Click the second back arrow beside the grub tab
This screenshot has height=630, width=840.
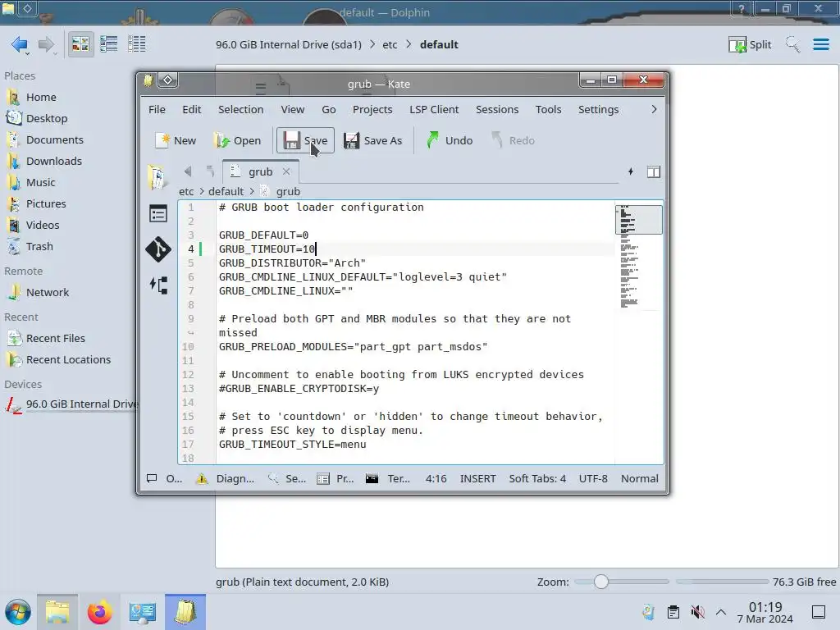pyautogui.click(x=210, y=171)
